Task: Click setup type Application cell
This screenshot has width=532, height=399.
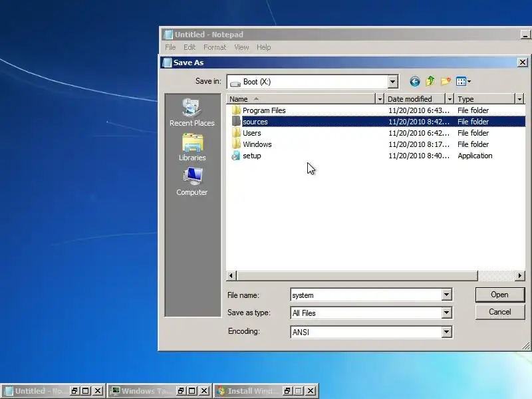Action: point(475,156)
